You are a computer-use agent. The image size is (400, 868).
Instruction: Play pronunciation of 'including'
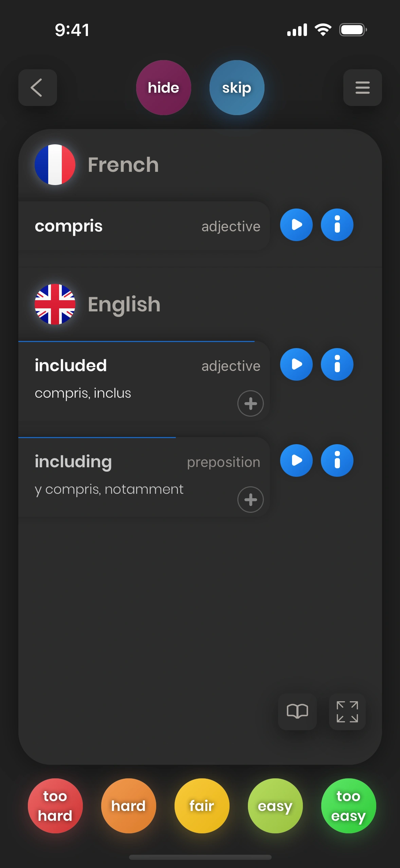point(296,460)
